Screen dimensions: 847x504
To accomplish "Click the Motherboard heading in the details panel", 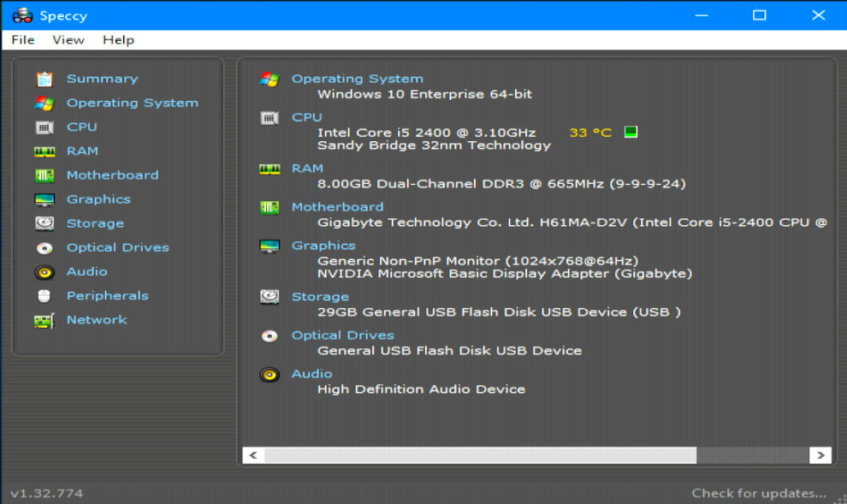I will [337, 206].
